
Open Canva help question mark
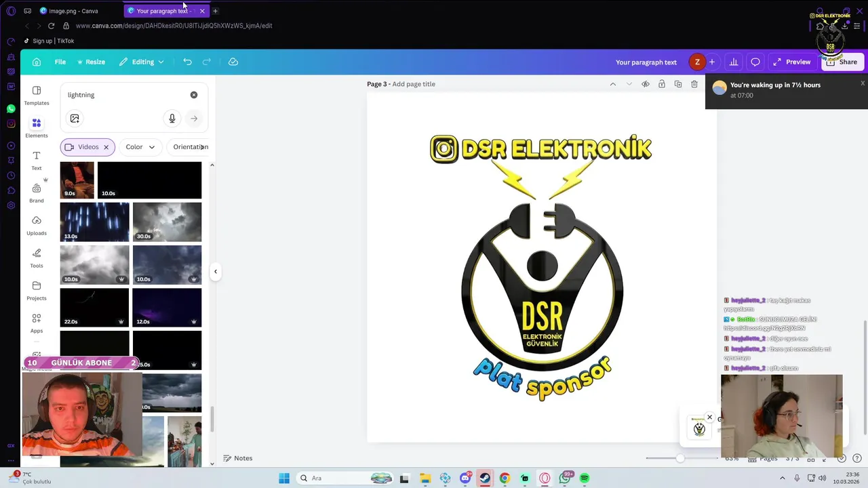coord(856,459)
